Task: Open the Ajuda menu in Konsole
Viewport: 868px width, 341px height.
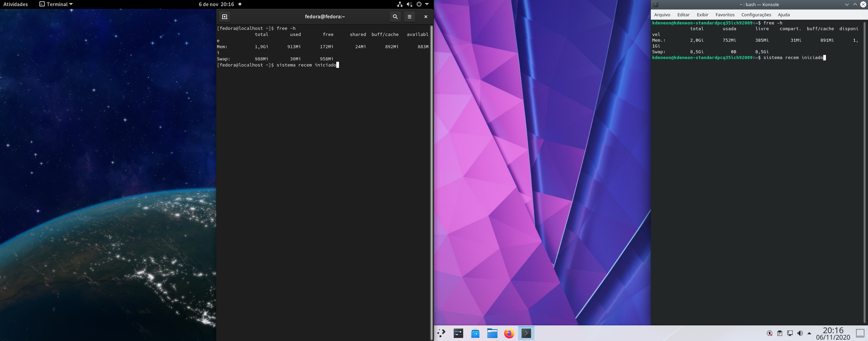Action: point(784,15)
